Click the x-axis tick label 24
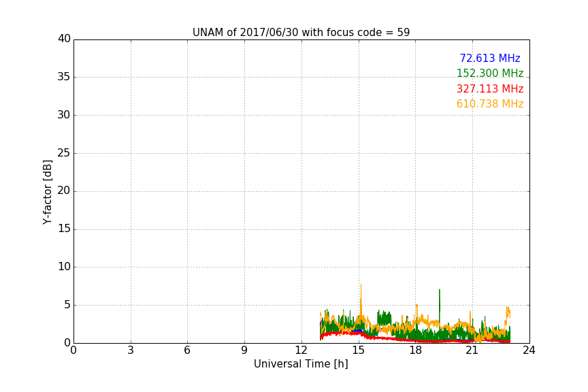588x392 pixels. click(529, 350)
